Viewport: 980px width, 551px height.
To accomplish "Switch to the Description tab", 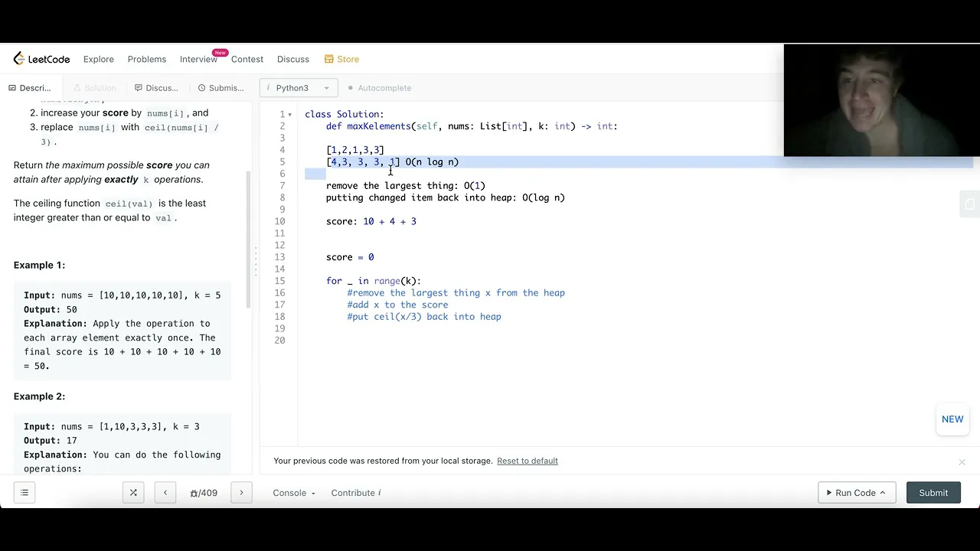I will pyautogui.click(x=30, y=88).
